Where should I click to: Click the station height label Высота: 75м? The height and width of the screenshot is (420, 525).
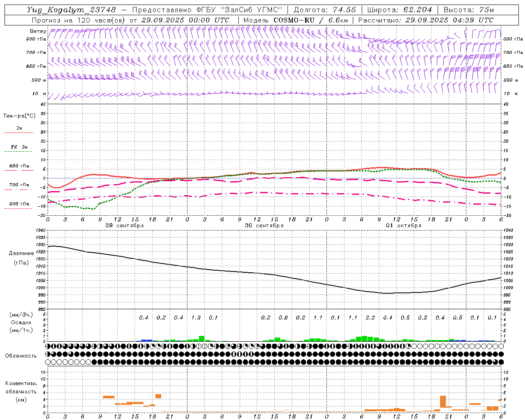(x=468, y=10)
